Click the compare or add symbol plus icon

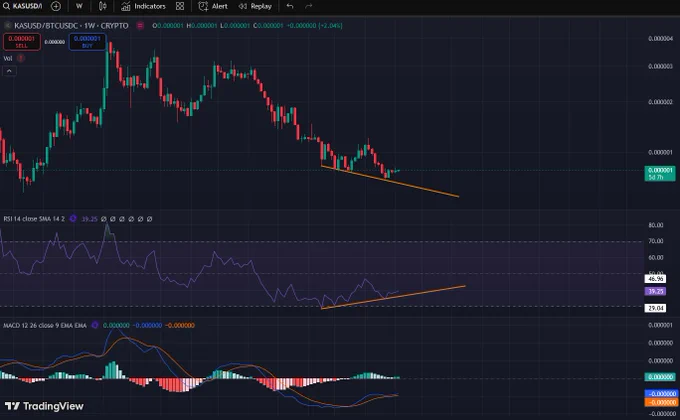56,6
